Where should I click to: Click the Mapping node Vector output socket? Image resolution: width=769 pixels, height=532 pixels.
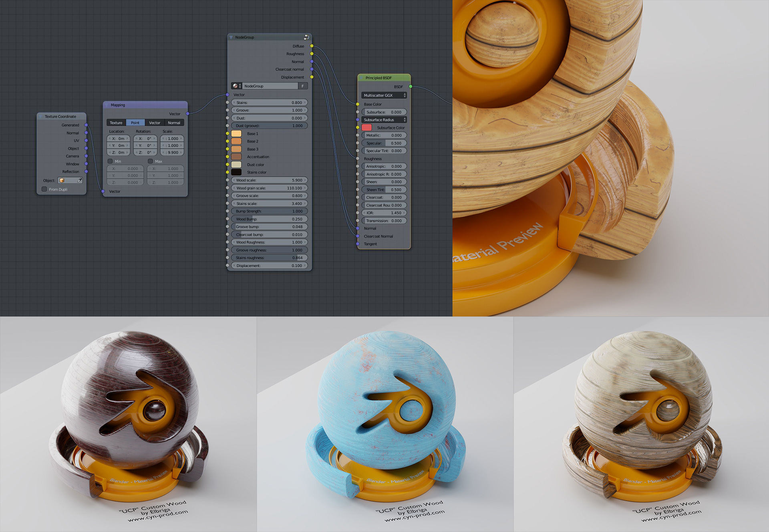(187, 114)
